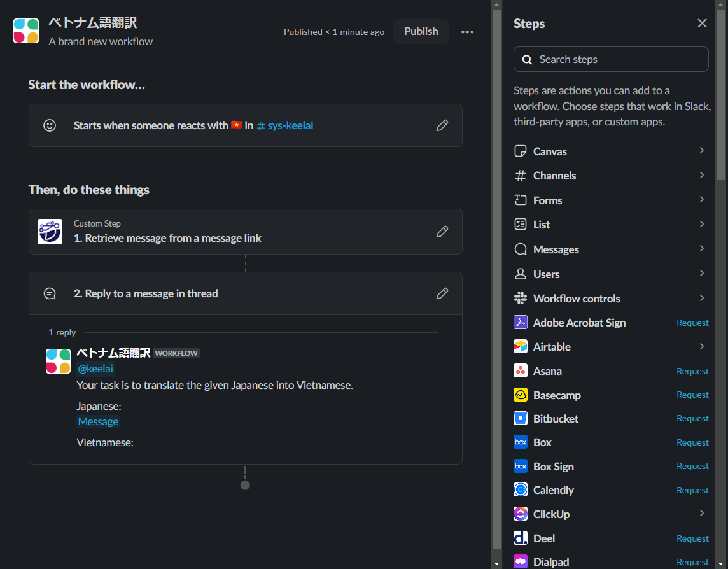
Task: Click the magnifier icon in search steps
Action: pos(527,59)
